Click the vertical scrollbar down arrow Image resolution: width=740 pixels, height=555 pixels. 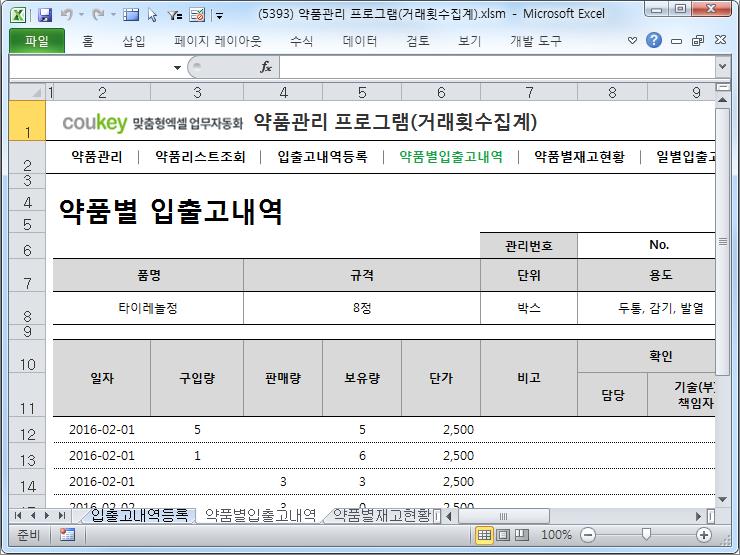[x=722, y=500]
